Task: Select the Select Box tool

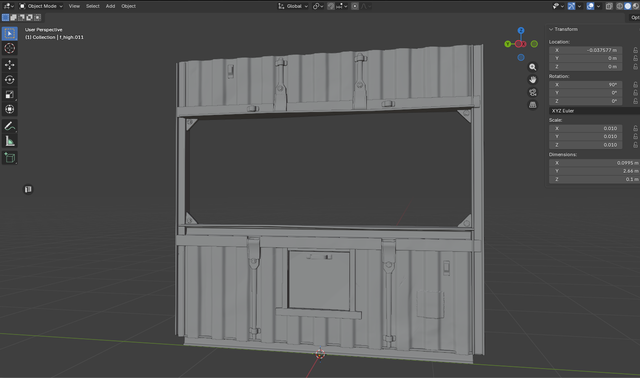Action: click(9, 33)
